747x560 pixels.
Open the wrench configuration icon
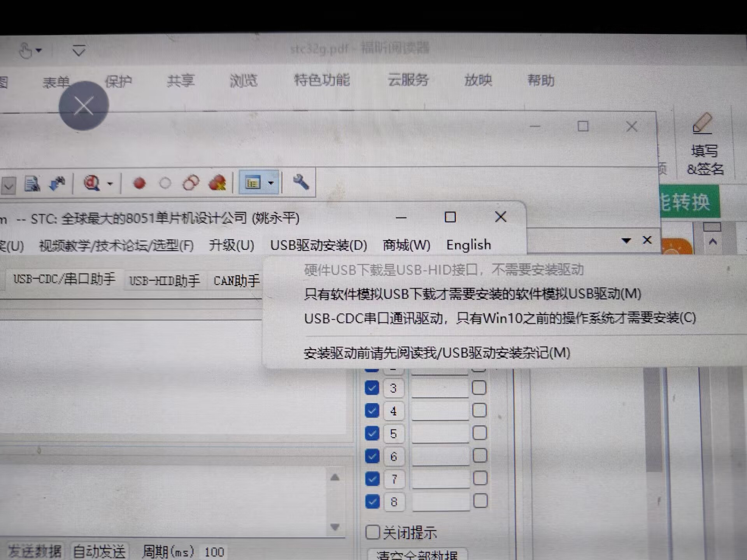(x=300, y=182)
